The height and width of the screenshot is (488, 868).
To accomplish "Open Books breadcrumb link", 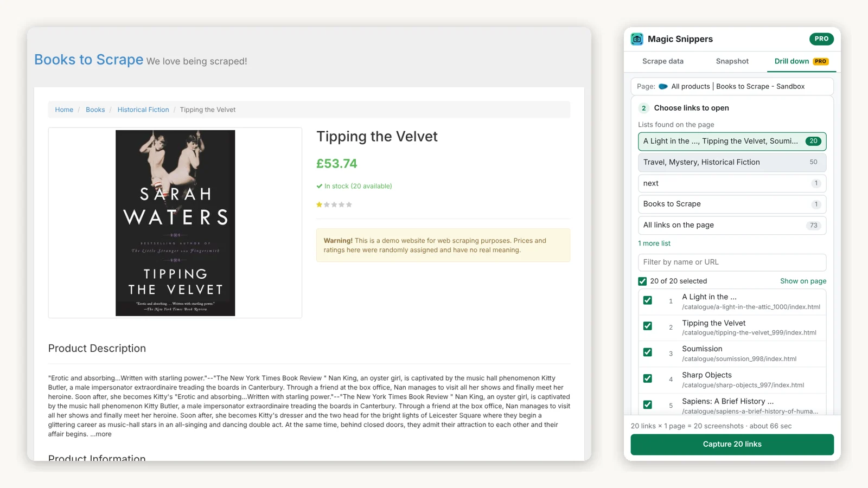I will coord(95,110).
